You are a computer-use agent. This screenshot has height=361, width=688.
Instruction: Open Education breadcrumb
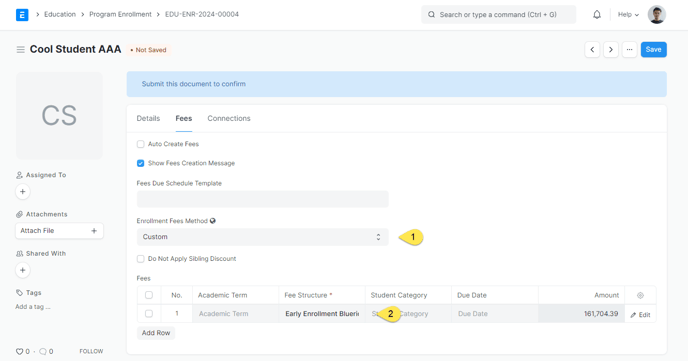coord(60,14)
